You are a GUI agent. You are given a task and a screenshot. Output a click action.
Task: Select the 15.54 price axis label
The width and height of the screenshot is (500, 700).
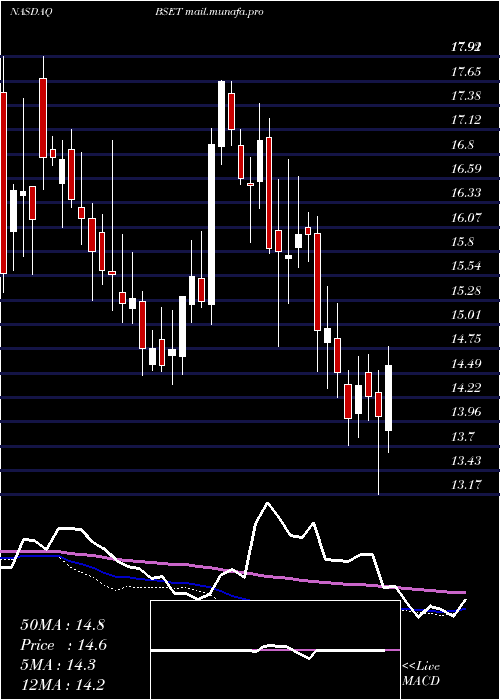(x=466, y=266)
